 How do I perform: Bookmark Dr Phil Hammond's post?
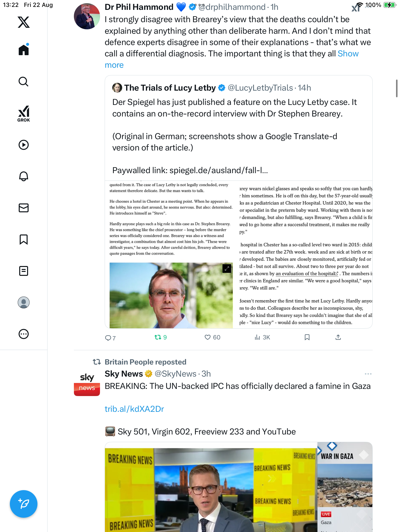307,337
